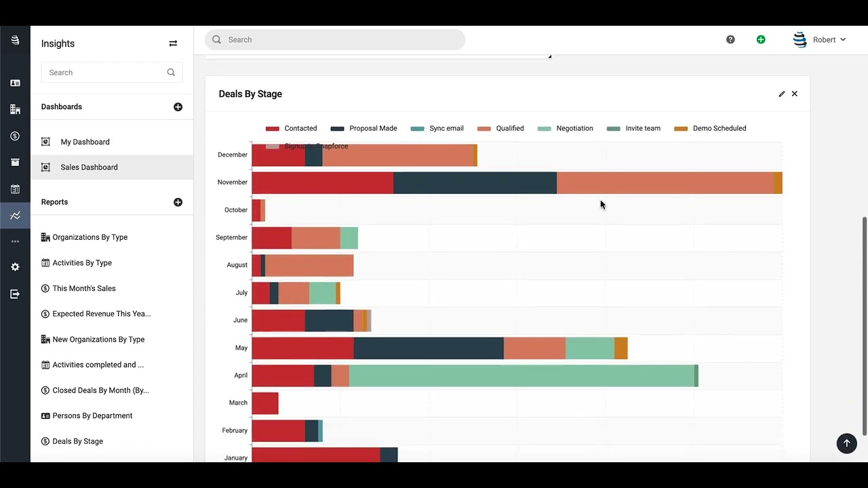Viewport: 868px width, 488px height.
Task: Select the Insights chart icon in the sidebar
Action: (x=15, y=216)
